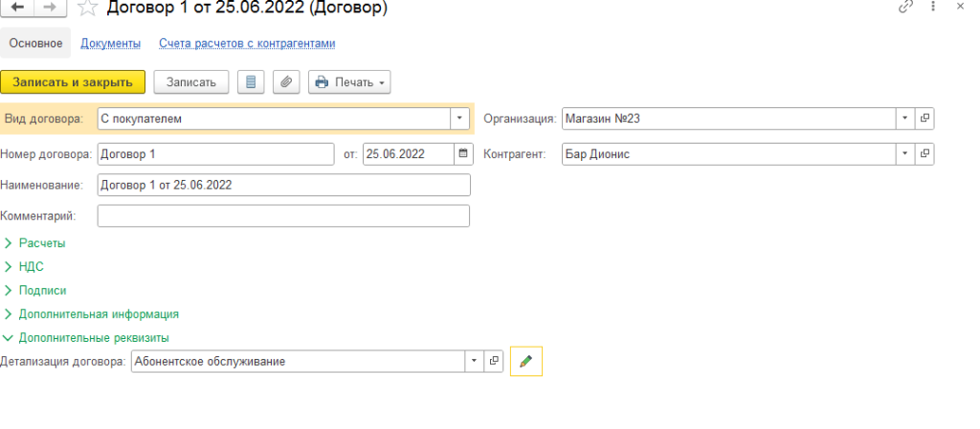This screenshot has height=429, width=980.
Task: Click the Записать и закрыть button
Action: pos(73,82)
